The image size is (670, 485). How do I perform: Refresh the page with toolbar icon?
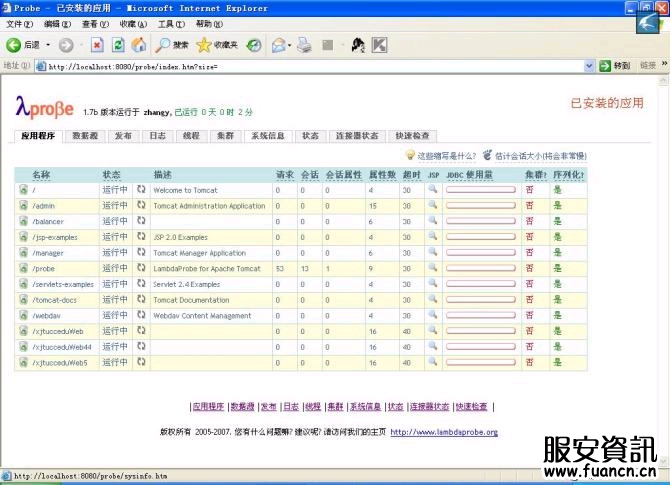[118, 45]
